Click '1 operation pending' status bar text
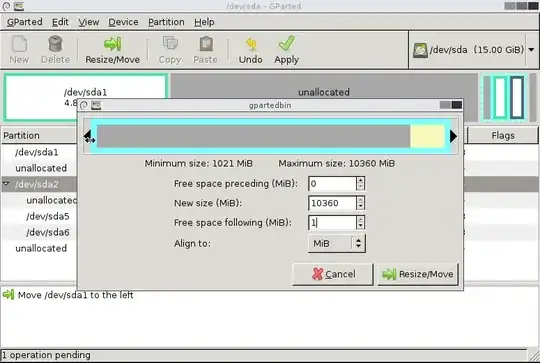The height and width of the screenshot is (363, 540). (46, 355)
